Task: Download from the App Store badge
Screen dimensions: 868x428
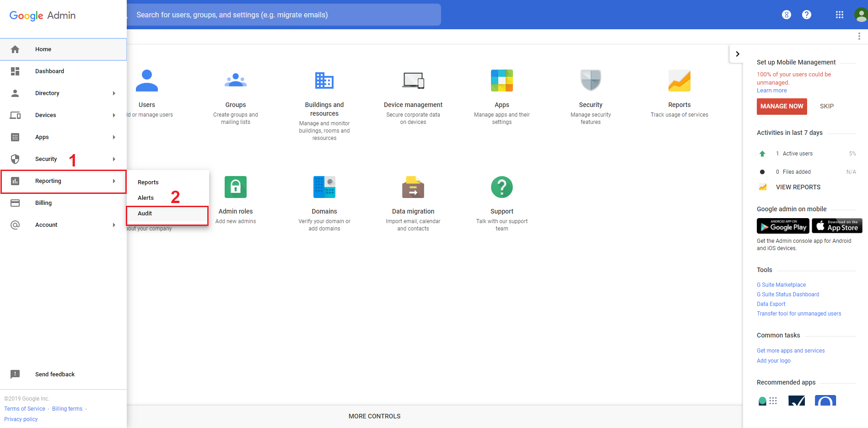Action: [837, 226]
